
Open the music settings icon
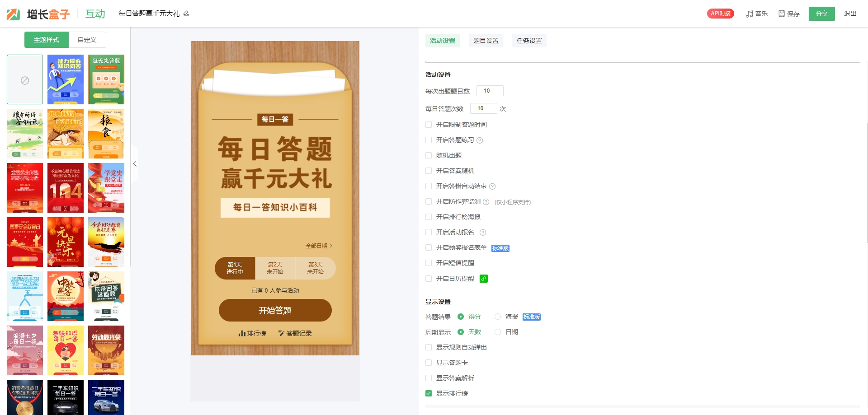[749, 14]
